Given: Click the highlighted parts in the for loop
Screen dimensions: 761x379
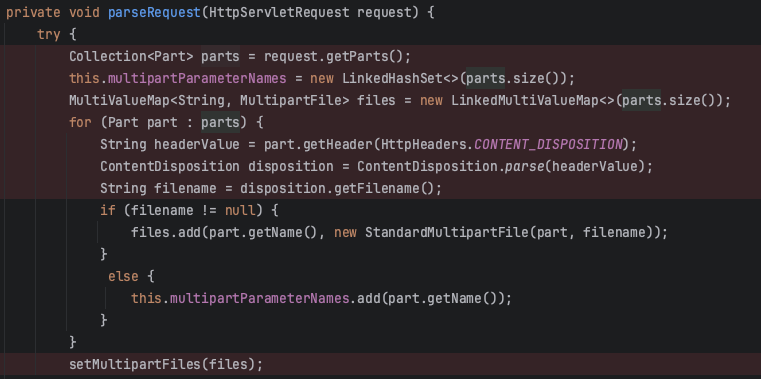Looking at the screenshot, I should [x=220, y=122].
